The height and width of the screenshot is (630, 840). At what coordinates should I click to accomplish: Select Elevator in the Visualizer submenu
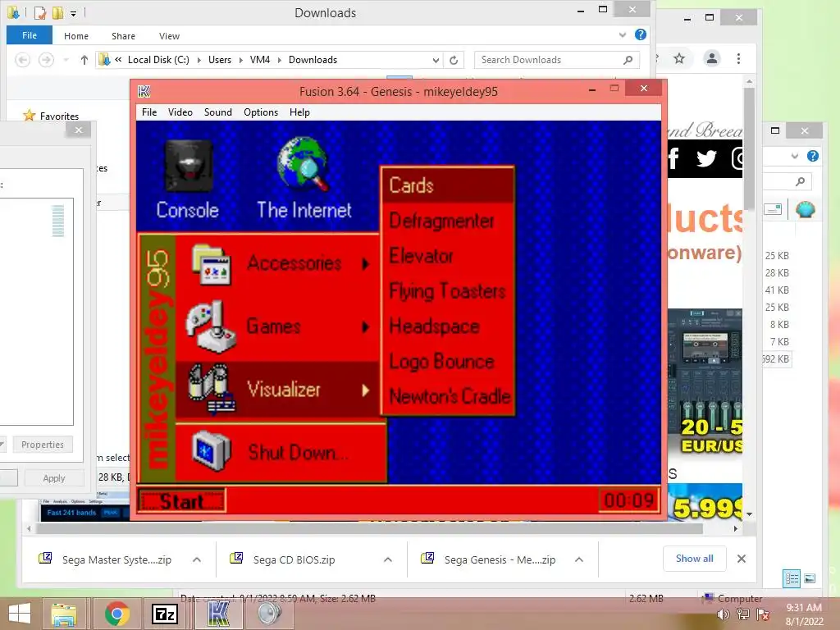(448, 256)
